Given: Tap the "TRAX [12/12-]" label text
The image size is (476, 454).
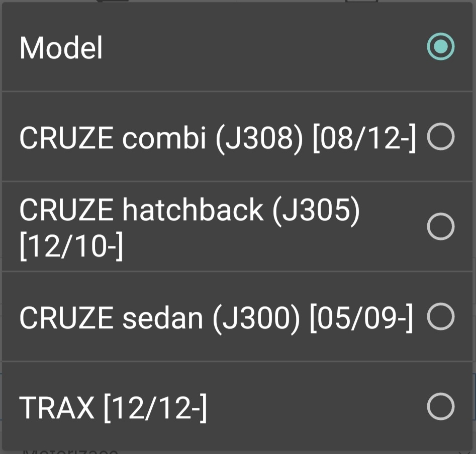Looking at the screenshot, I should 113,407.
